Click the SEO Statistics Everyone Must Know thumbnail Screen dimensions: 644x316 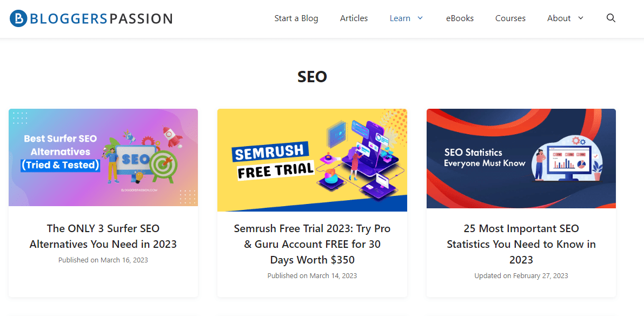[x=521, y=159]
